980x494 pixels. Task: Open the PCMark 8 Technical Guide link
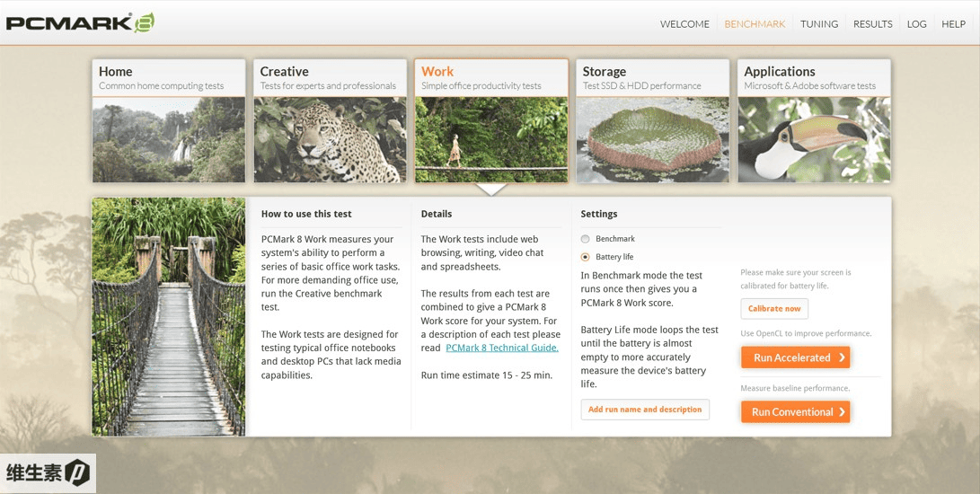[x=502, y=348]
